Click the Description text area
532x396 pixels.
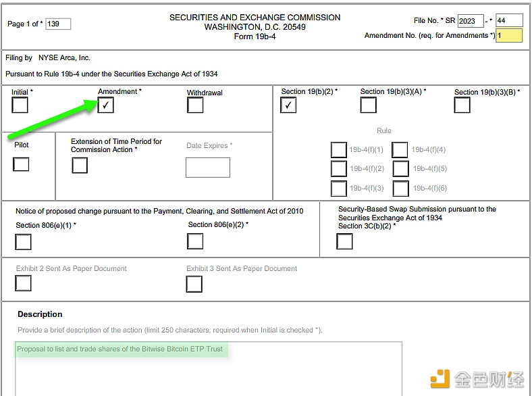coord(209,369)
